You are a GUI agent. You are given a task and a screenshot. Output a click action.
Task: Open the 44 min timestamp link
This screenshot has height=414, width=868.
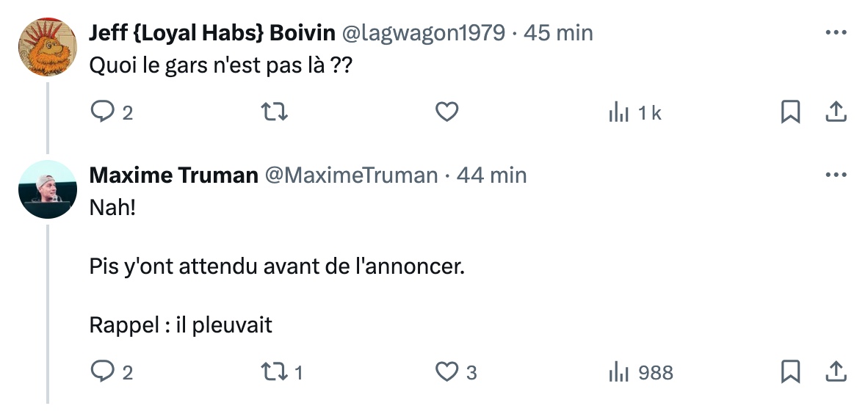(491, 175)
